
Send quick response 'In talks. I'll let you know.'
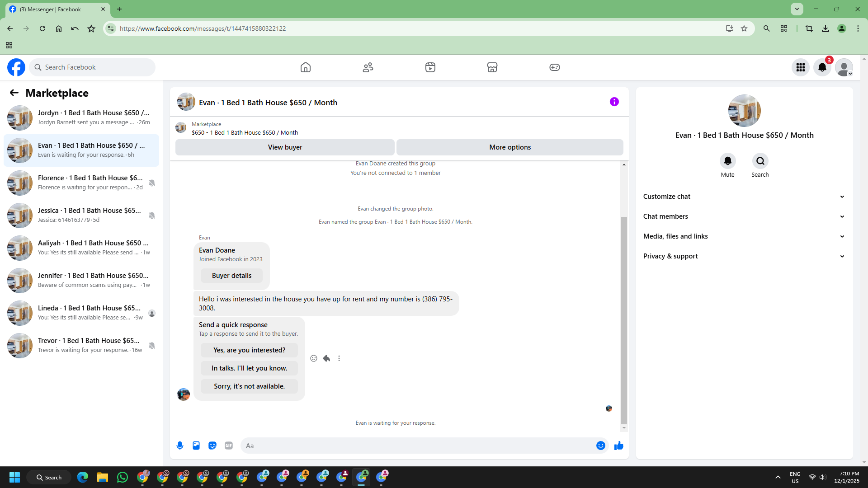point(249,368)
